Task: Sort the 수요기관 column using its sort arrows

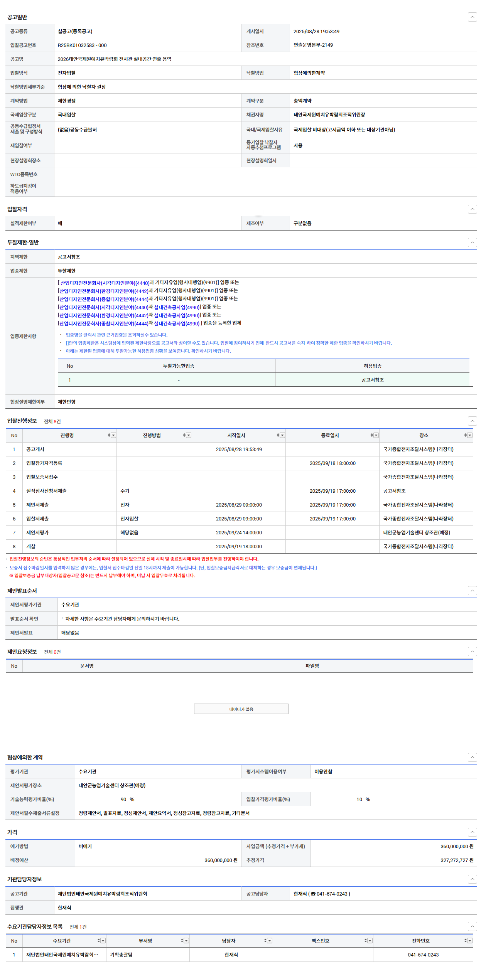Action: point(99,941)
